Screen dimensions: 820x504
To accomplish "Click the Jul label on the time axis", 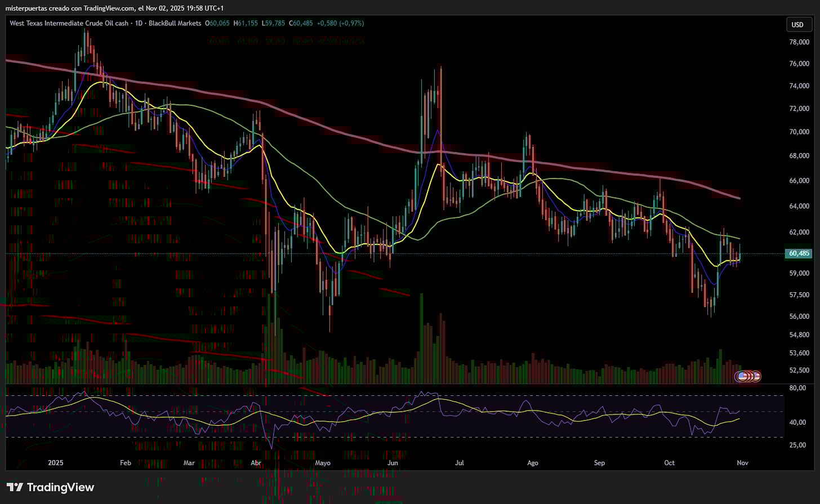I will point(460,463).
